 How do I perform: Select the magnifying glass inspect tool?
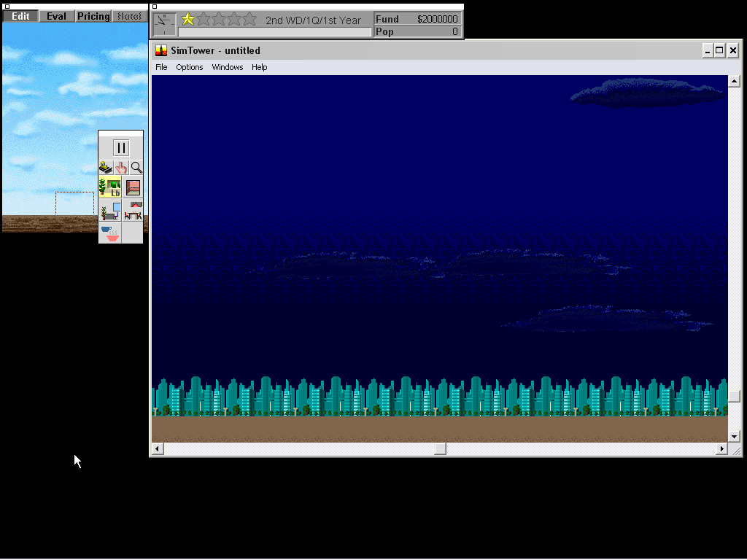136,168
